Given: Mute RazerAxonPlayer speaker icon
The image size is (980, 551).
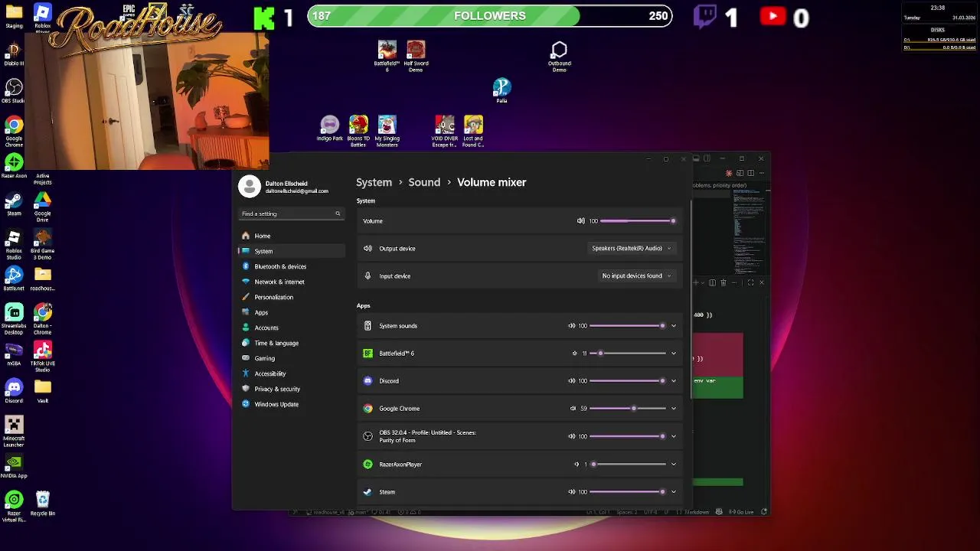Looking at the screenshot, I should (577, 465).
